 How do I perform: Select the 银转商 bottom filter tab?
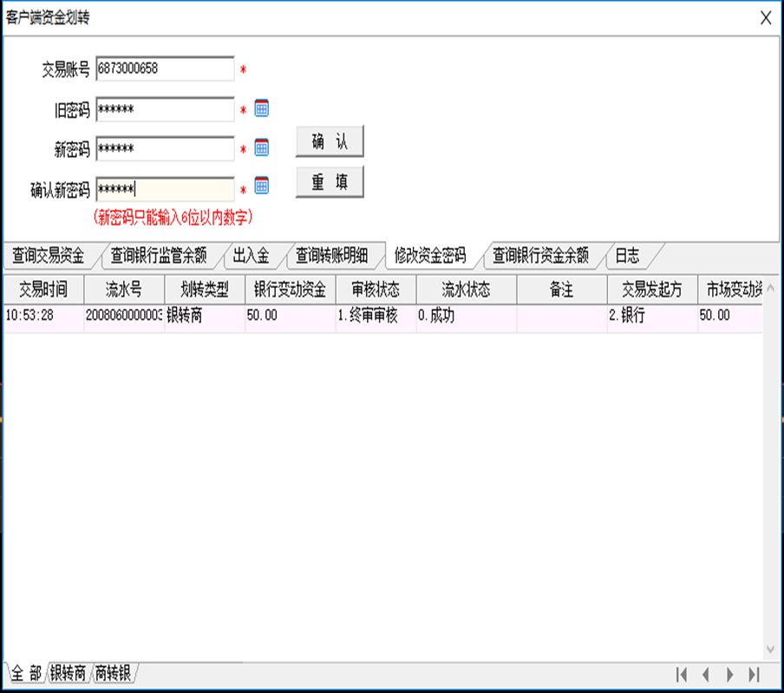point(68,673)
